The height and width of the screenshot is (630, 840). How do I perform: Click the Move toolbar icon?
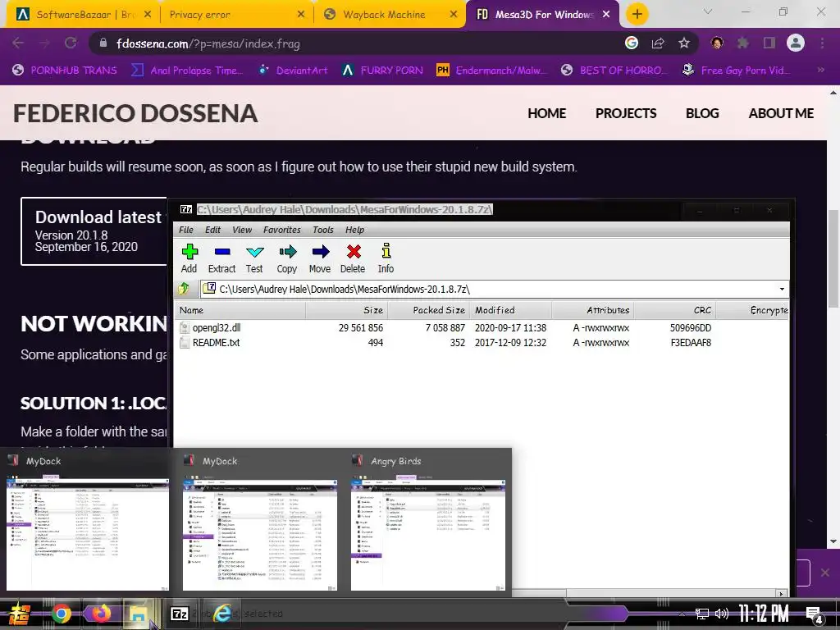tap(320, 258)
